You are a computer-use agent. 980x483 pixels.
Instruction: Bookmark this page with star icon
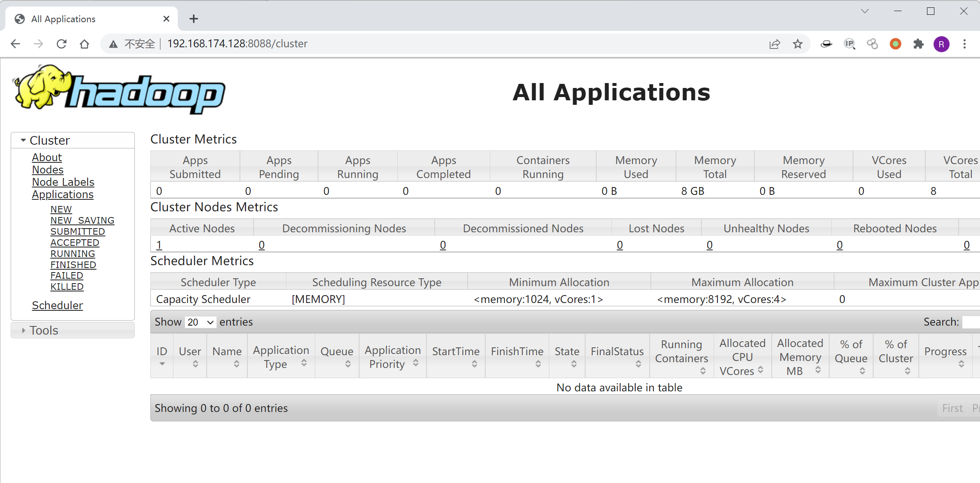pyautogui.click(x=798, y=44)
